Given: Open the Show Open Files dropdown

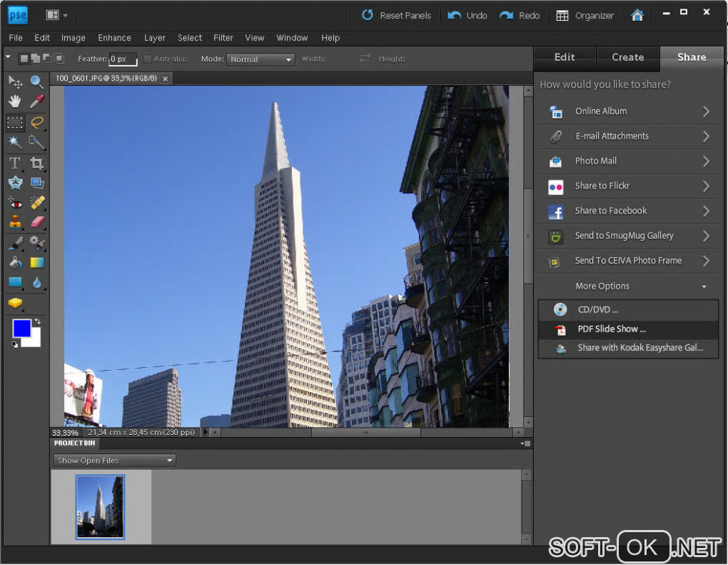Looking at the screenshot, I should coord(115,461).
